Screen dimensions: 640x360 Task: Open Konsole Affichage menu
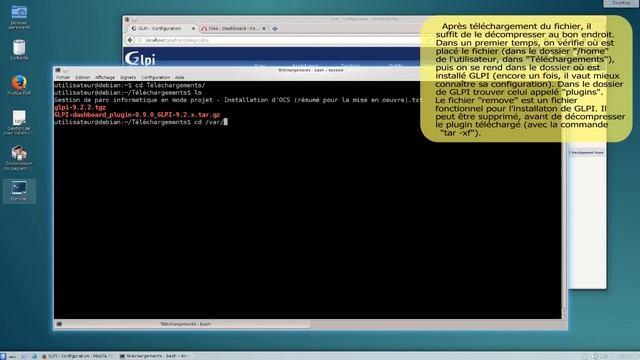[105, 77]
